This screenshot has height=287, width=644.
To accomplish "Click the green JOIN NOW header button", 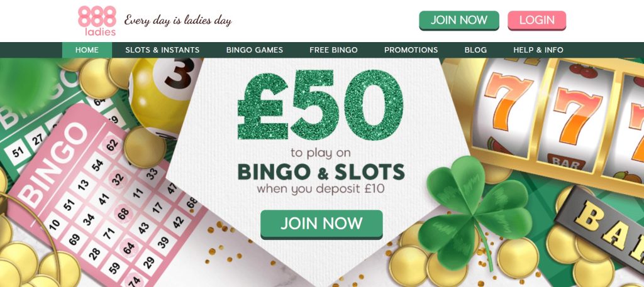I will pyautogui.click(x=458, y=20).
